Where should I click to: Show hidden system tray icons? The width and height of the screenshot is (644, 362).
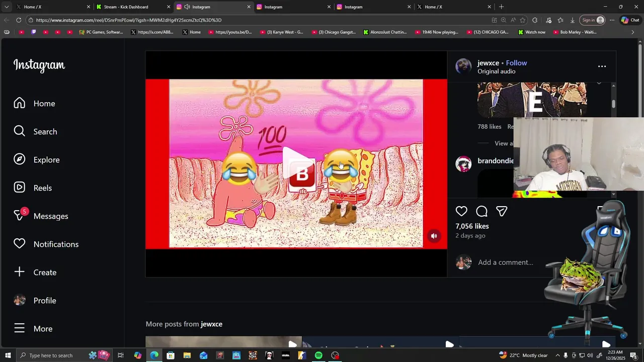pyautogui.click(x=557, y=355)
